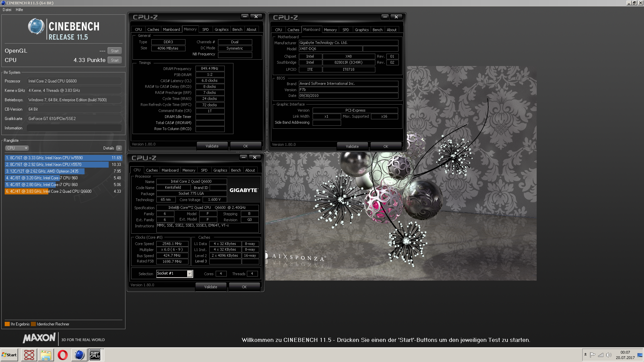Click the Cinebench title bar app icon
This screenshot has width=644, height=362.
[3, 3]
